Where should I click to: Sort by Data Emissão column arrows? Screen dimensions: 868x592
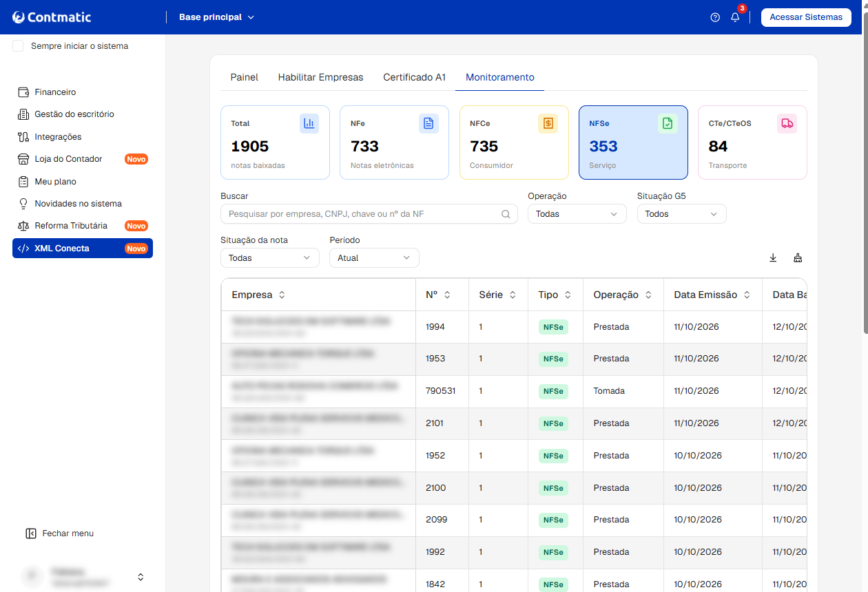coord(747,295)
